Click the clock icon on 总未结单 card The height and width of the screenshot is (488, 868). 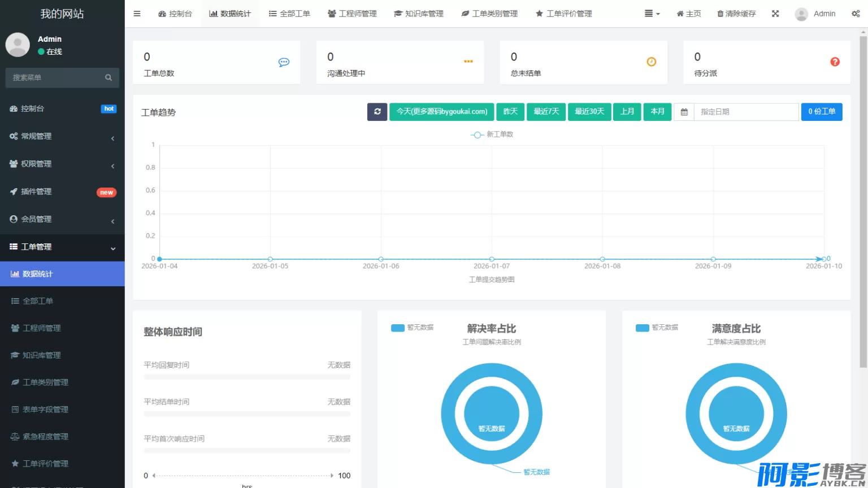651,62
